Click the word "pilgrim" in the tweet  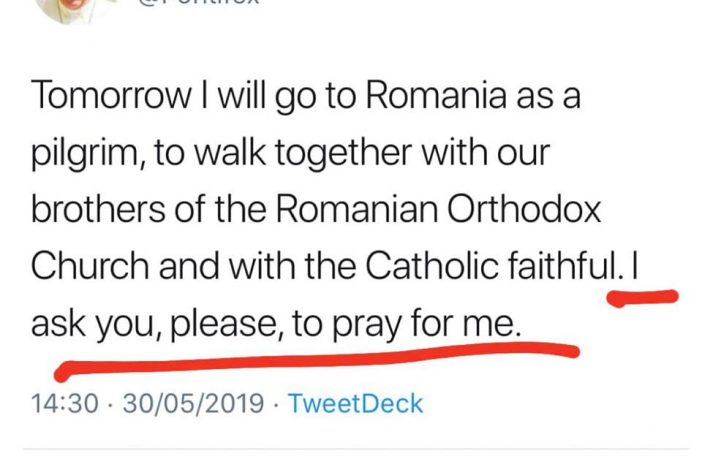tap(87, 154)
